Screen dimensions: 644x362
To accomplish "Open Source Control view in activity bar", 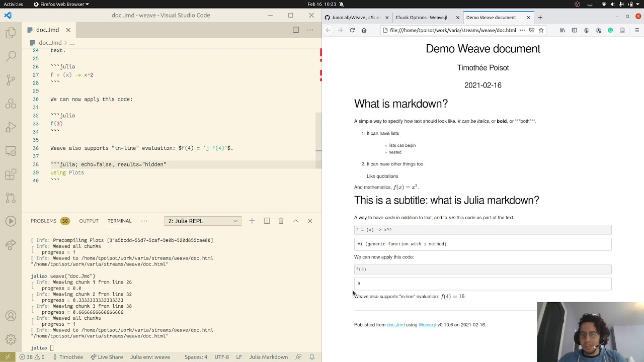I will (x=11, y=79).
